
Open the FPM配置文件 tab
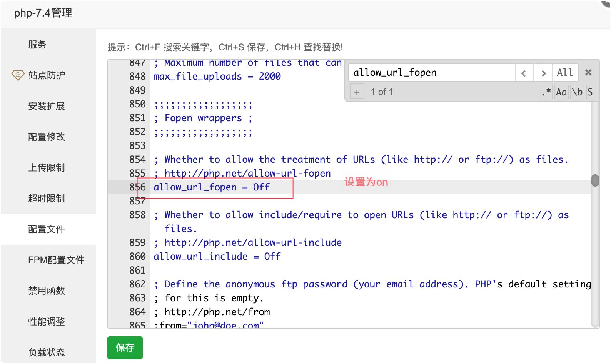[48, 260]
